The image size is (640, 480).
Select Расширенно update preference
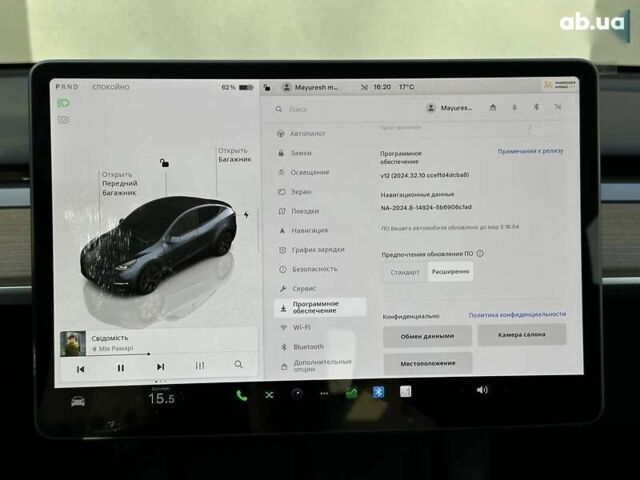(450, 271)
